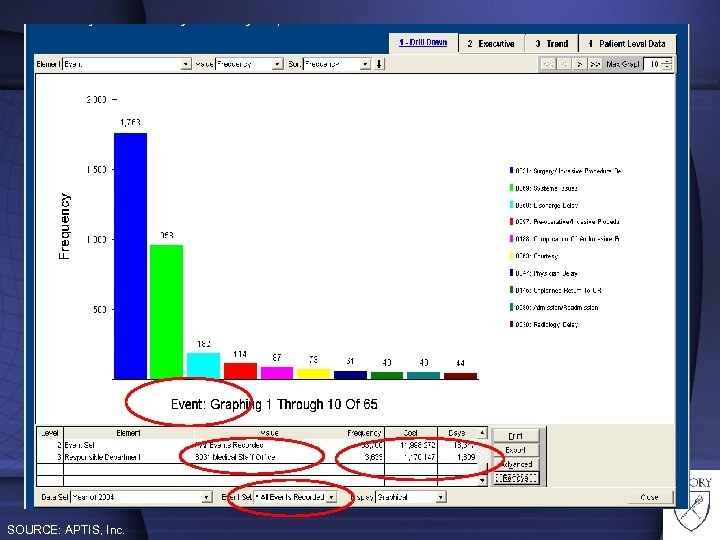The height and width of the screenshot is (540, 720).
Task: Open the Executive tab
Action: tap(491, 44)
